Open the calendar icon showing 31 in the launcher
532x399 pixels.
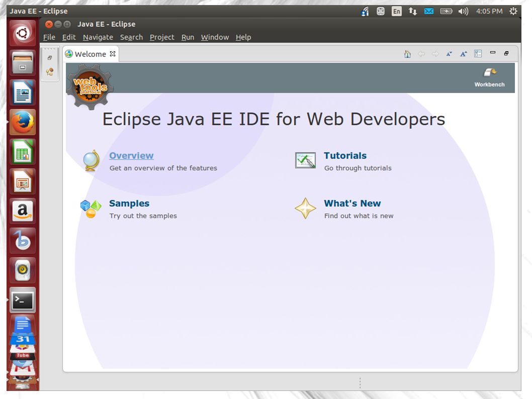(23, 339)
